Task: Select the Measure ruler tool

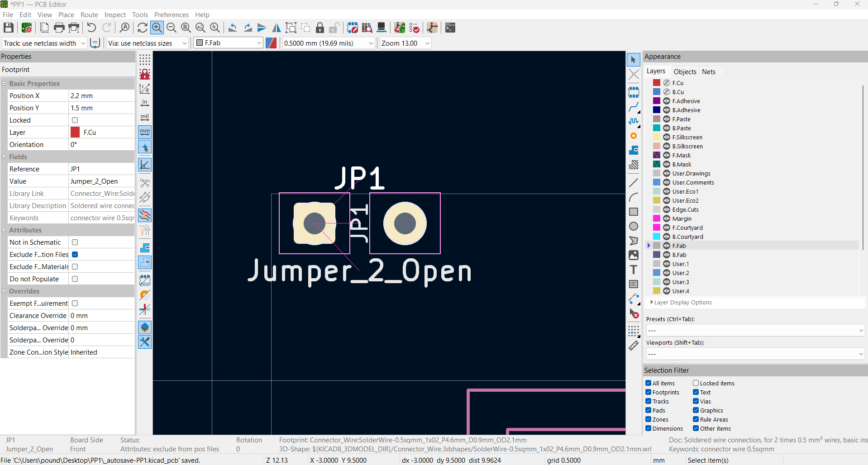Action: point(634,346)
